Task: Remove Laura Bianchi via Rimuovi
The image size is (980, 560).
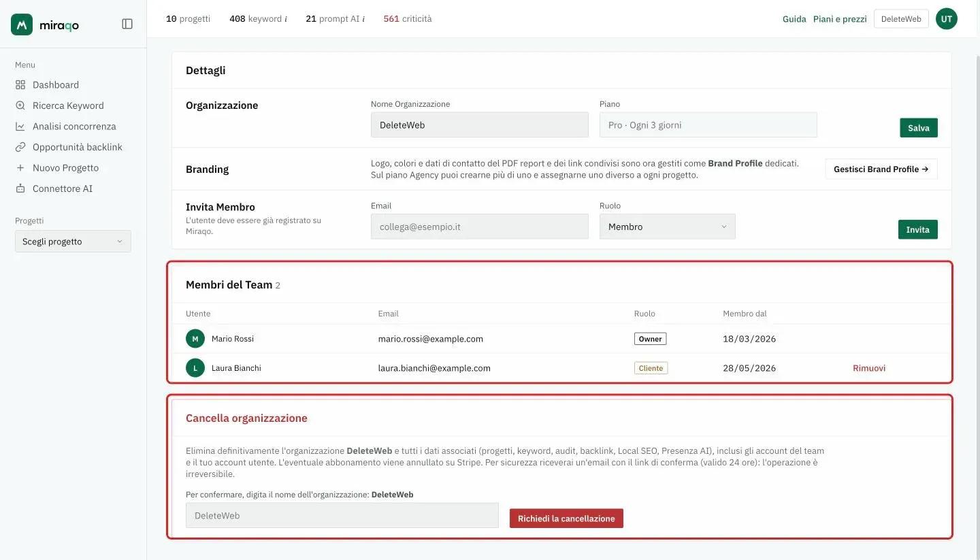Action: [869, 368]
